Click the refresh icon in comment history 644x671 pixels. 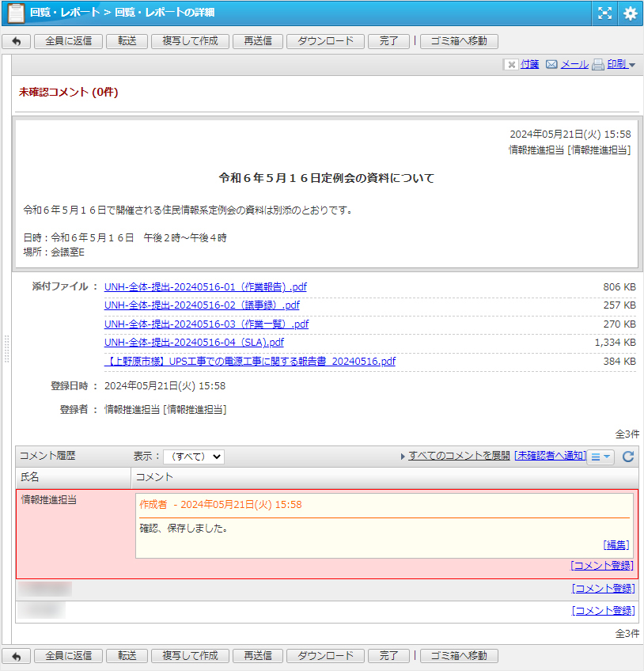[x=628, y=457]
